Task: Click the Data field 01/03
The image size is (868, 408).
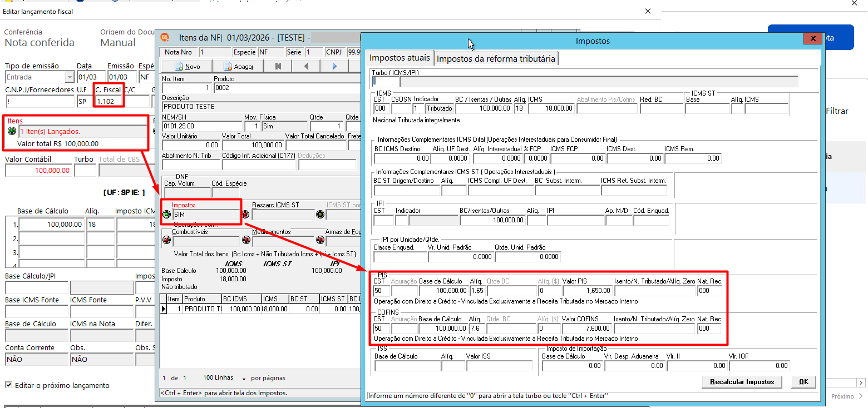Action: point(90,77)
